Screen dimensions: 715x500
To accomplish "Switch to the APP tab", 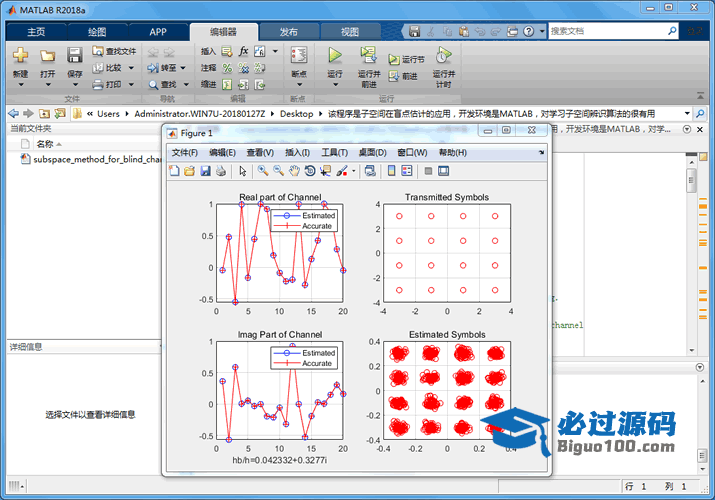I will tap(158, 32).
